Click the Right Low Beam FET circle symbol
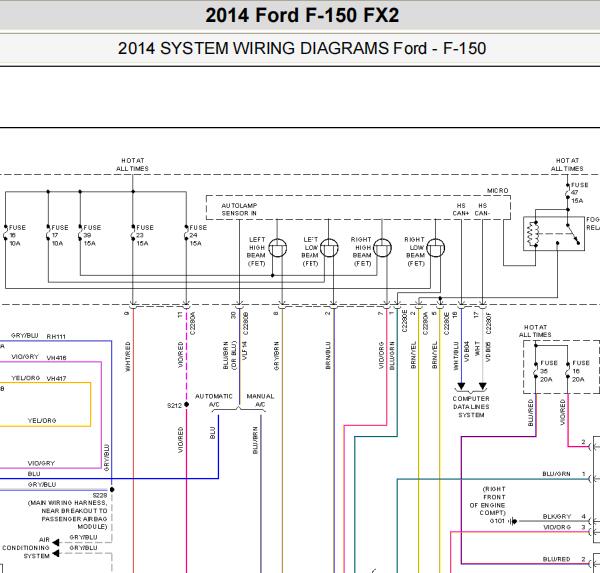Image resolution: width=600 pixels, height=573 pixels. pos(435,248)
